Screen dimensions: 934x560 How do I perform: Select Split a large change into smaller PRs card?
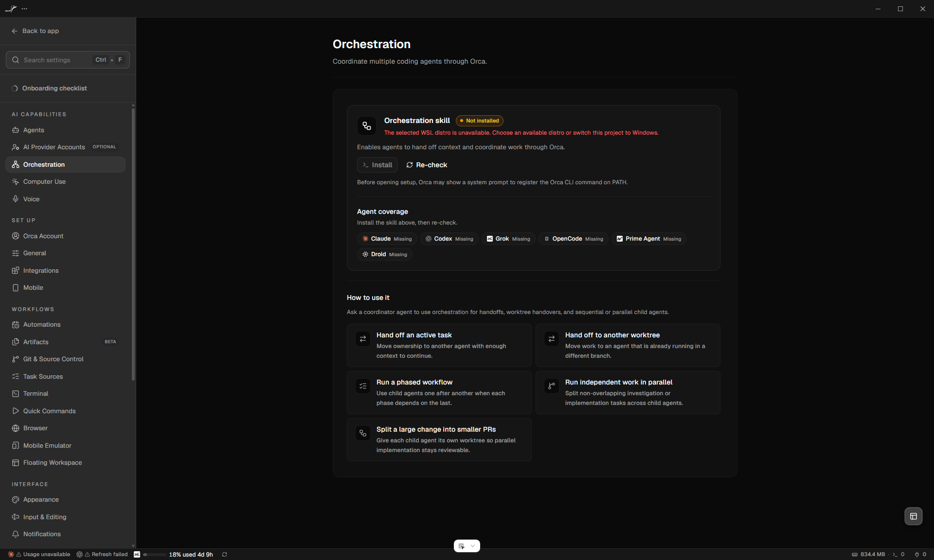click(439, 440)
